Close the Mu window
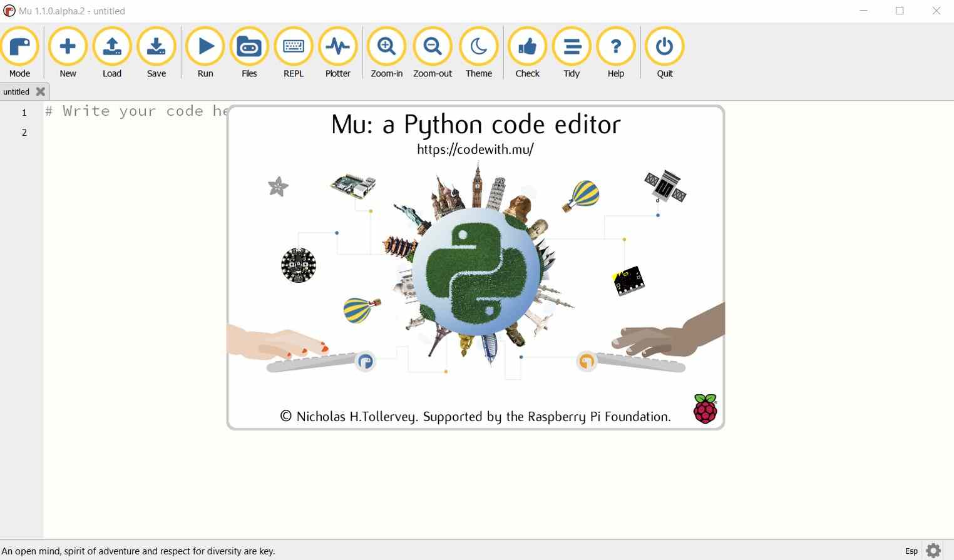The width and height of the screenshot is (954, 560). click(x=936, y=11)
